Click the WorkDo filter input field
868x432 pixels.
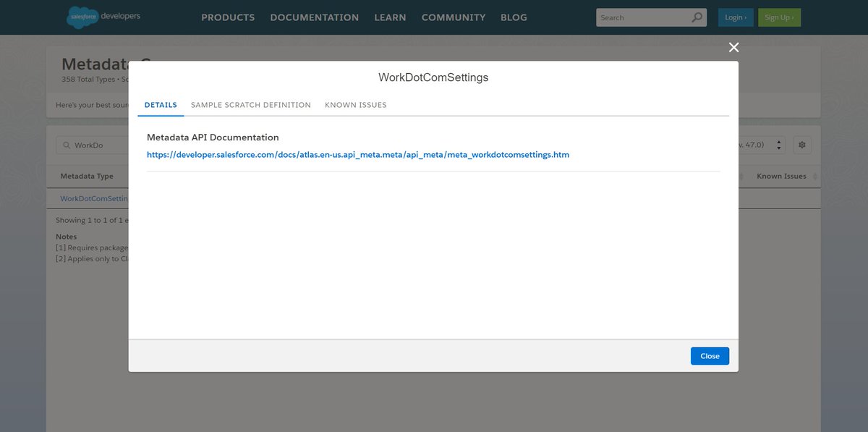pos(93,145)
